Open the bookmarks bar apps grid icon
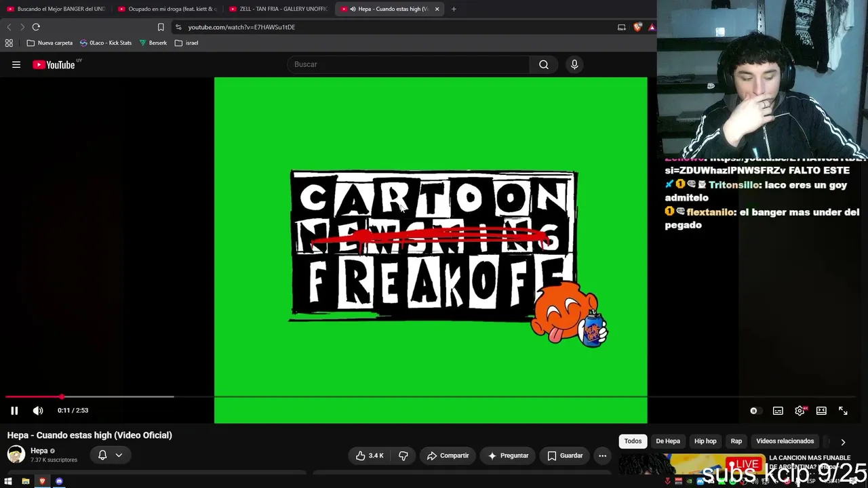 pyautogui.click(x=9, y=43)
